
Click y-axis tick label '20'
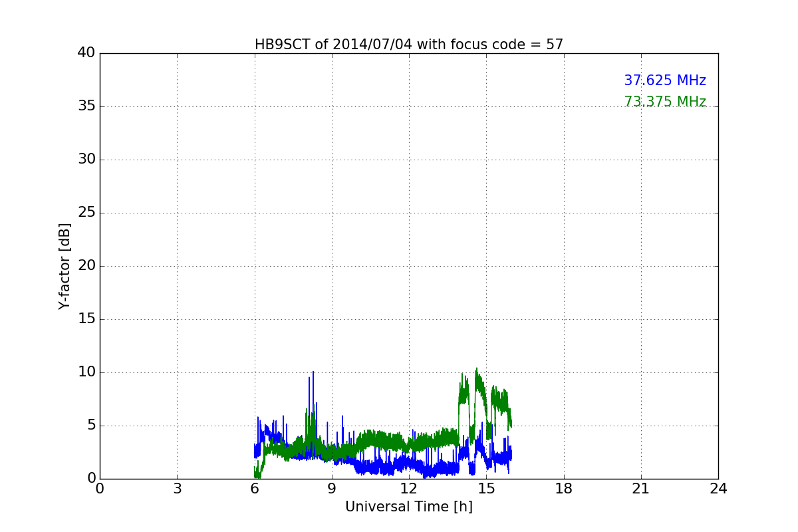[x=86, y=266]
